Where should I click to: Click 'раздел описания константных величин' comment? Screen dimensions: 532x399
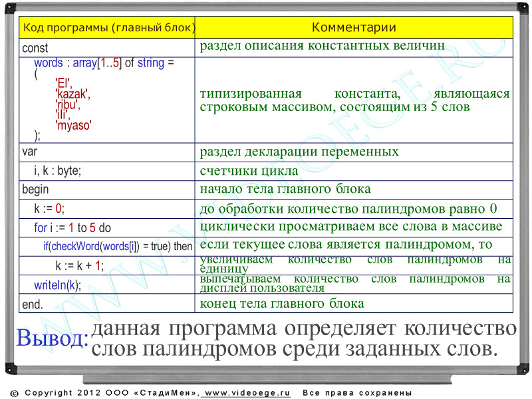point(322,46)
